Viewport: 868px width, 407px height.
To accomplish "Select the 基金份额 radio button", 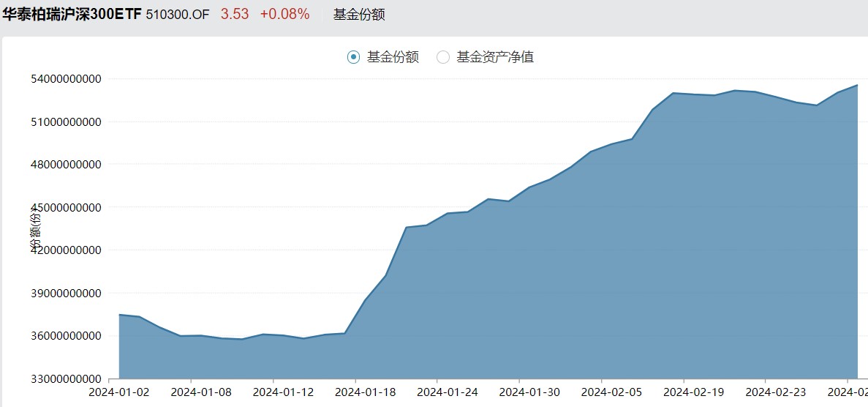I will pos(353,56).
